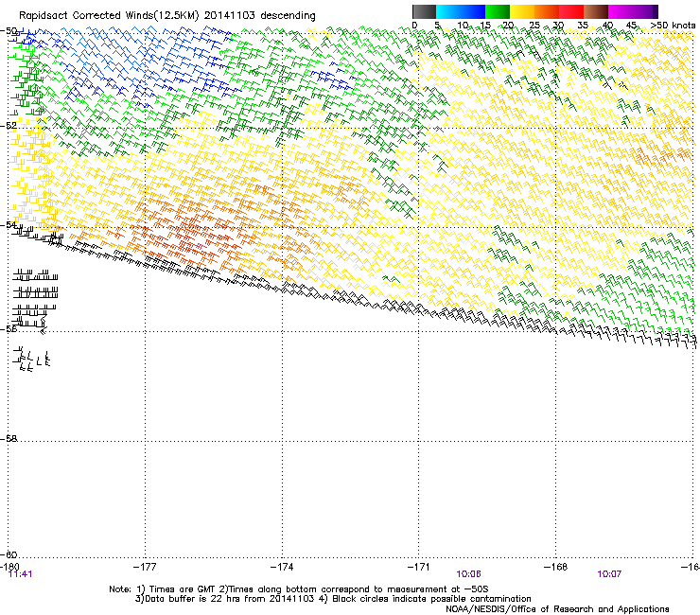Click the red 30-35 knots legend swatch

click(x=571, y=11)
